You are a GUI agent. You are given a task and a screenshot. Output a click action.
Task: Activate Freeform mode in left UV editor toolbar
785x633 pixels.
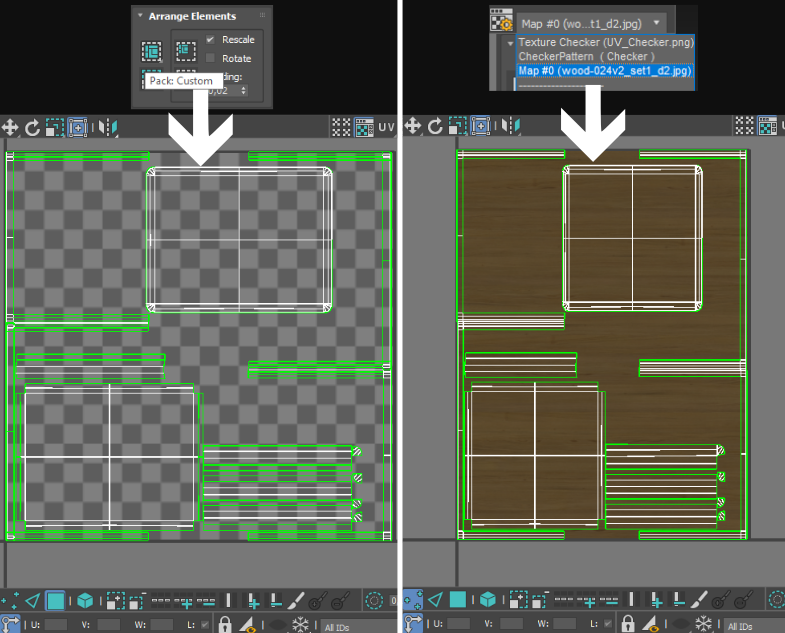click(77, 127)
